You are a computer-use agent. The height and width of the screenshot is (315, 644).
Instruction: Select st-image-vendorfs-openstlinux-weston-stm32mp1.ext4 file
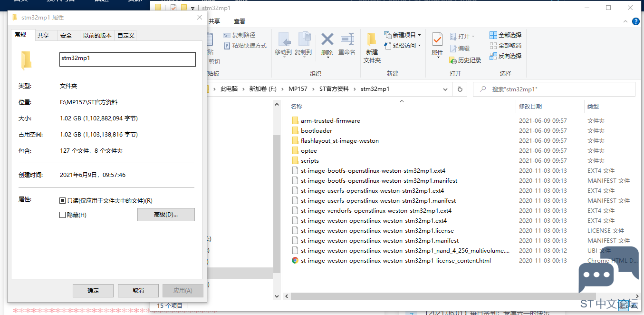[376, 211]
